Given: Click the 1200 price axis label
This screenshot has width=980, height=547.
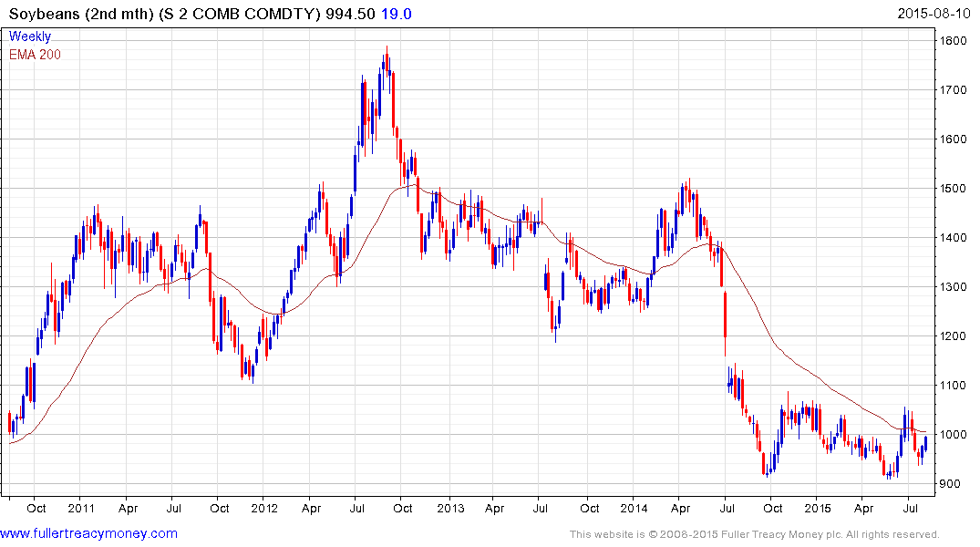Looking at the screenshot, I should 954,336.
